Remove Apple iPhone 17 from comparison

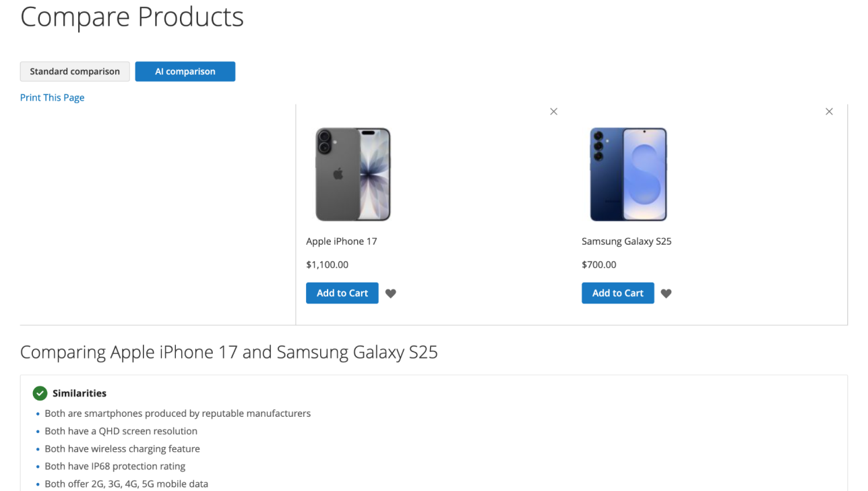pos(553,112)
